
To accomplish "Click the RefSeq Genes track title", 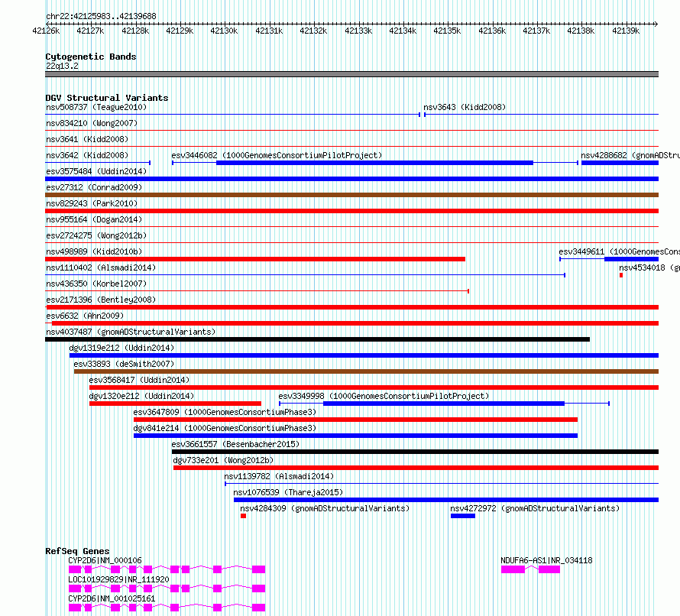I will [77, 551].
